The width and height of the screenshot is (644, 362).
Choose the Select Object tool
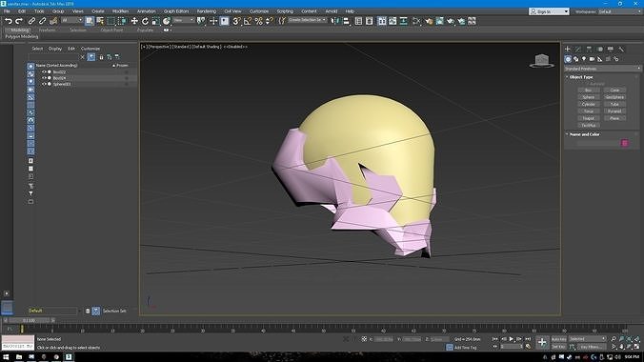90,21
